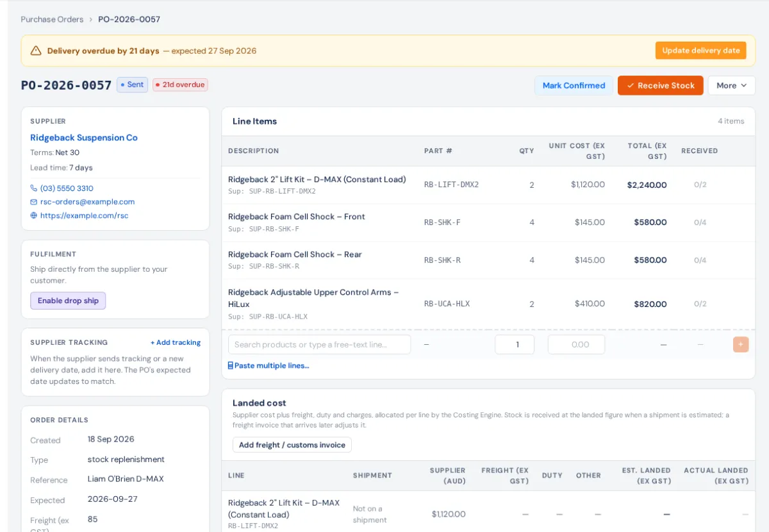This screenshot has width=769, height=532.
Task: Click the DESCRIPTION column header
Action: (254, 151)
